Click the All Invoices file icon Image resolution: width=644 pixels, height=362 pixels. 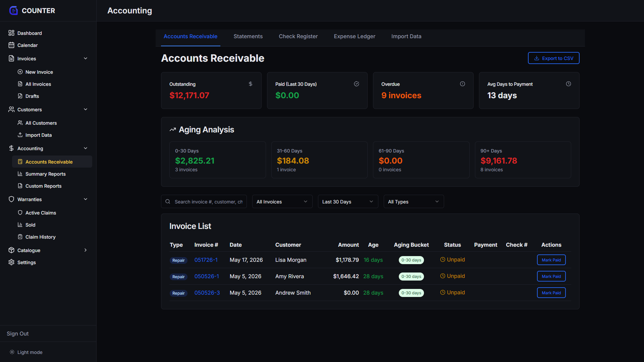pos(20,84)
